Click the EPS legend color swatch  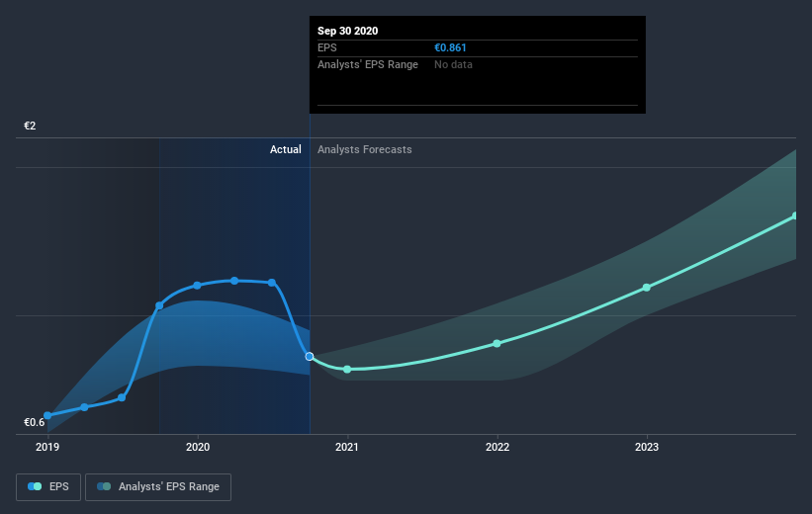click(35, 486)
